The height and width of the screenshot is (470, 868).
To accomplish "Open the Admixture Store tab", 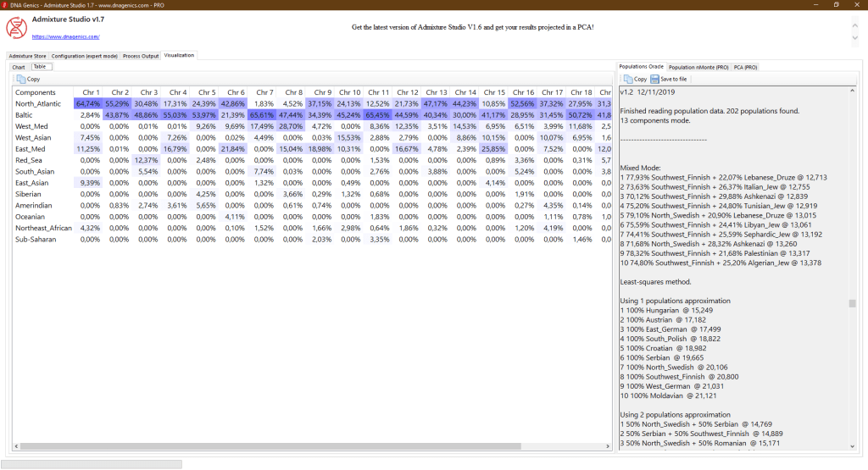I will tap(28, 56).
